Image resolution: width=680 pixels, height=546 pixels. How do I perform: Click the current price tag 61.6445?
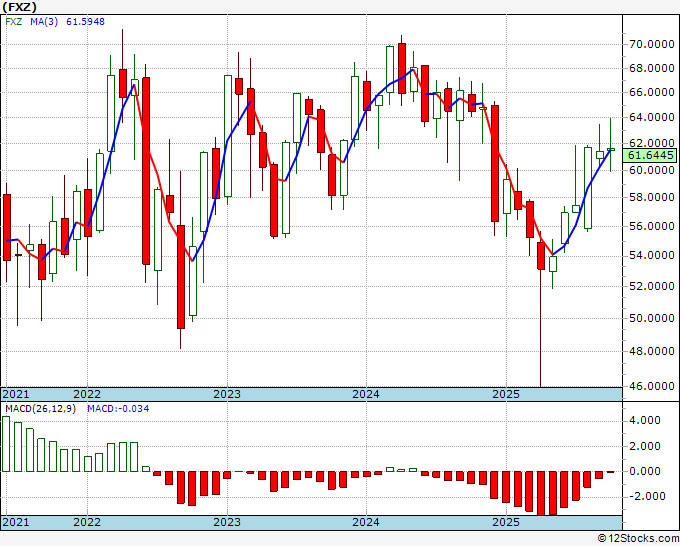pos(650,155)
